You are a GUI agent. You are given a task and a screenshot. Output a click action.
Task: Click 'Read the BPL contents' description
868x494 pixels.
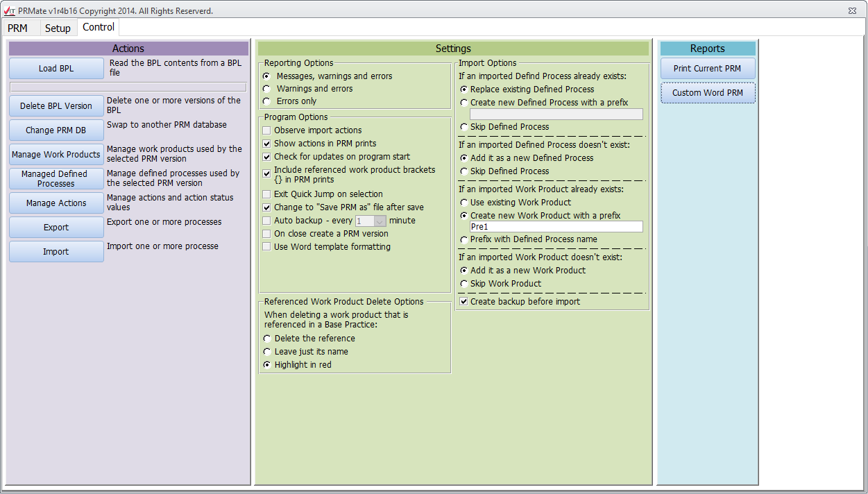click(x=176, y=67)
